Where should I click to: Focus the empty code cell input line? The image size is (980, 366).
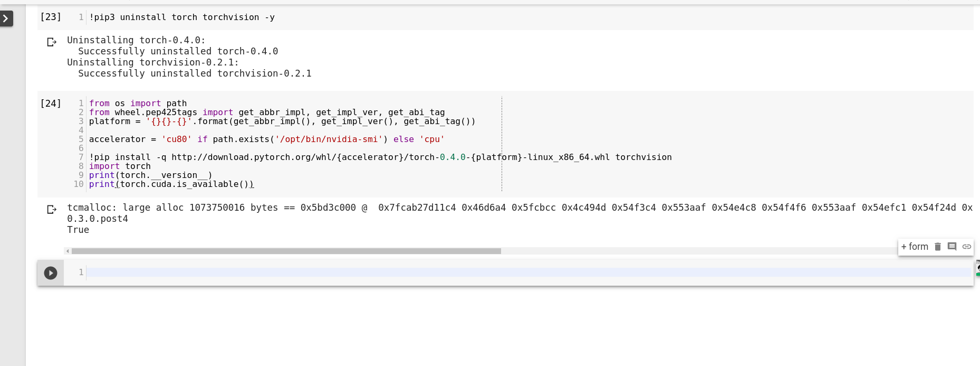point(529,273)
